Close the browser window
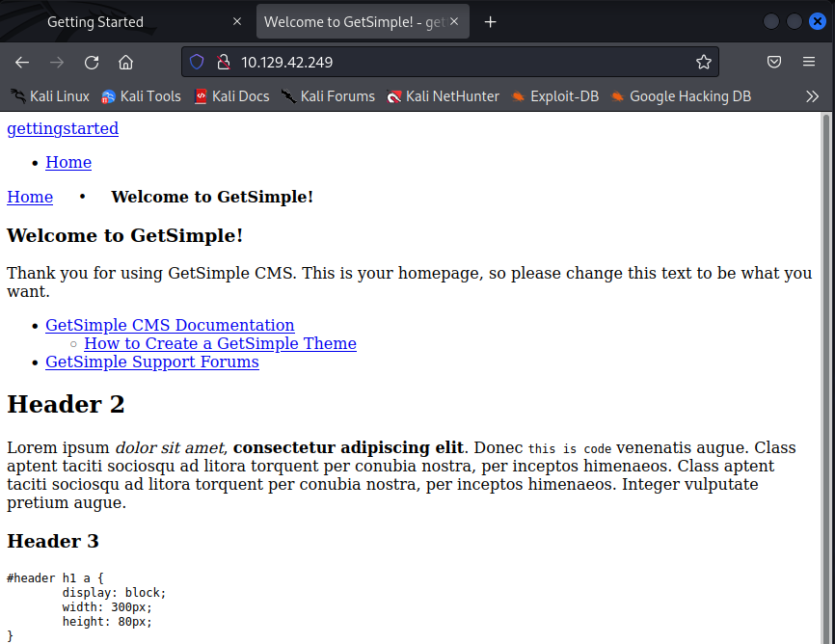Viewport: 835px width, 644px height. [818, 21]
